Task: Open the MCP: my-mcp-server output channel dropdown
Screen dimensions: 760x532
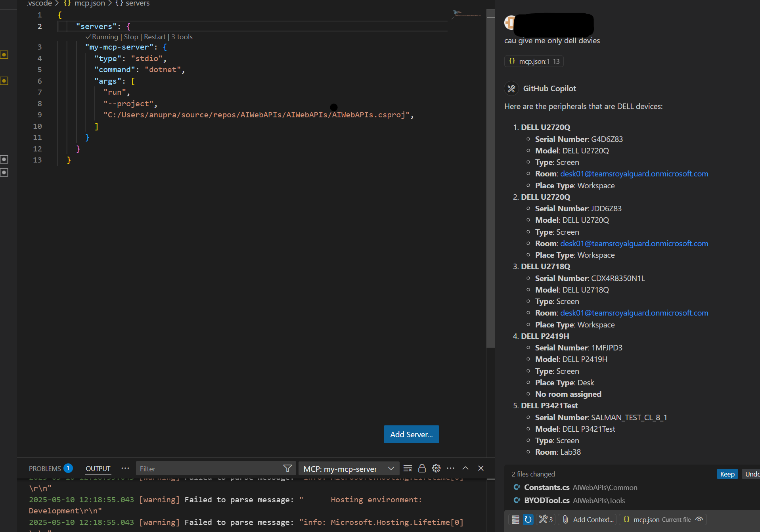Action: point(348,468)
